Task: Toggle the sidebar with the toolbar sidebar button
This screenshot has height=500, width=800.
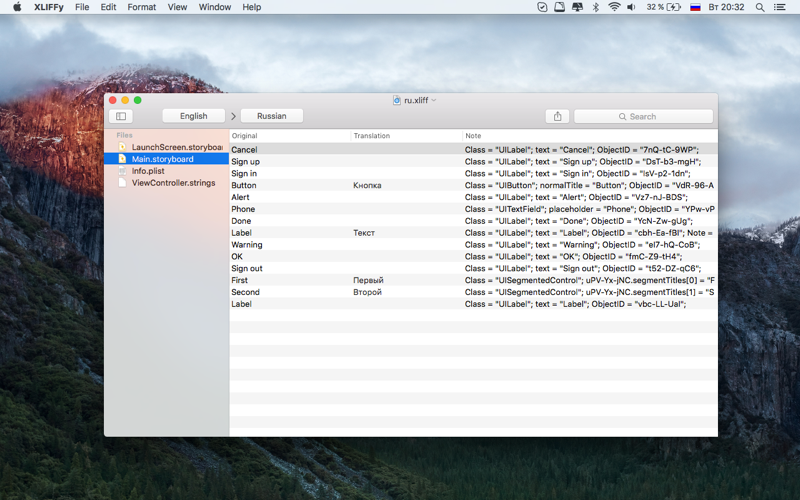Action: coord(121,116)
